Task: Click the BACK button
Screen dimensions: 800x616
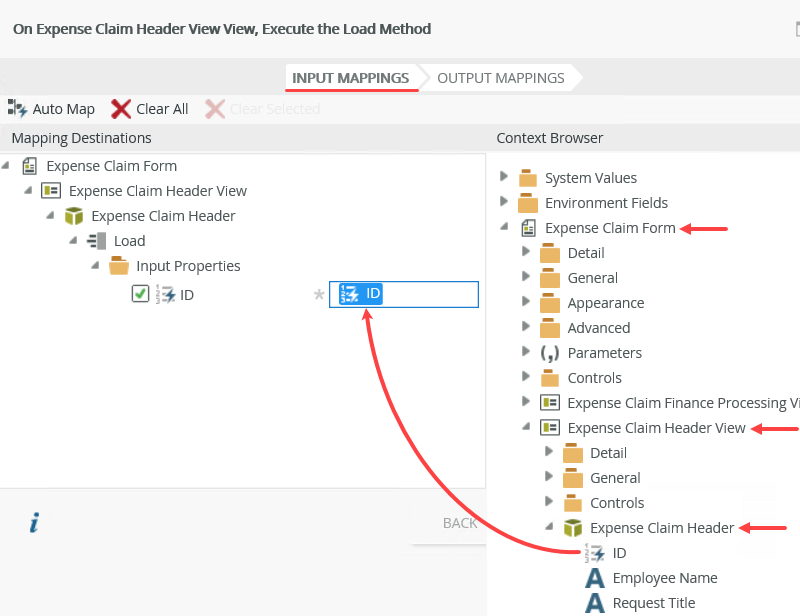Action: click(x=460, y=522)
